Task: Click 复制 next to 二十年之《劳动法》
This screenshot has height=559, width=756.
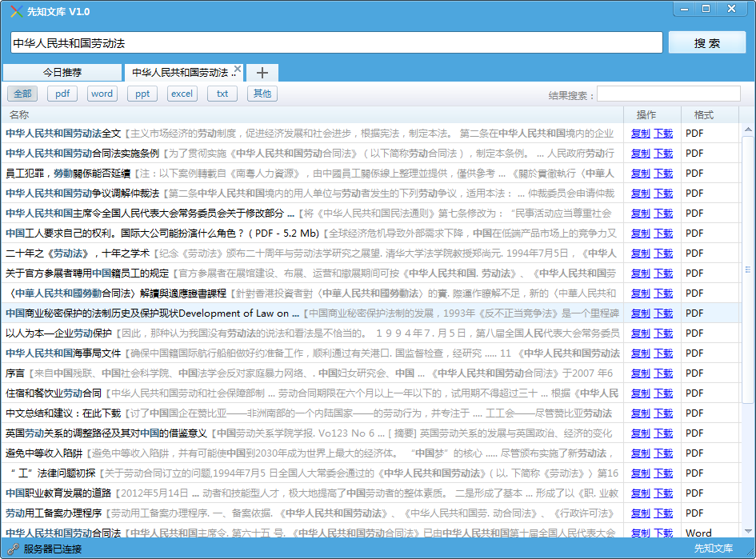Action: click(x=642, y=253)
